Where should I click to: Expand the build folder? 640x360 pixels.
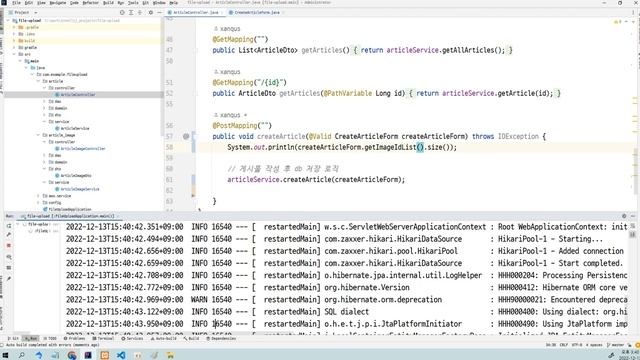pos(14,41)
